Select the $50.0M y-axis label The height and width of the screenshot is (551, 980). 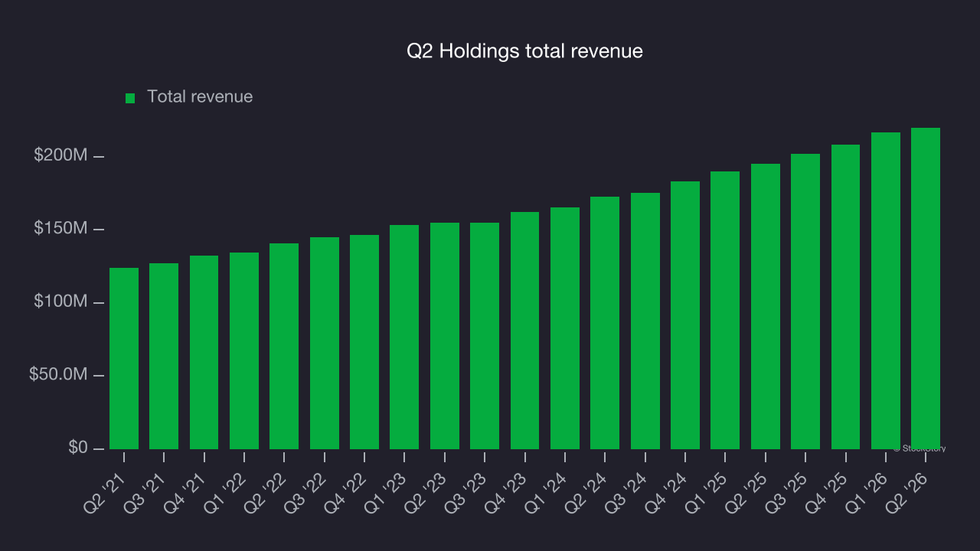click(x=59, y=375)
